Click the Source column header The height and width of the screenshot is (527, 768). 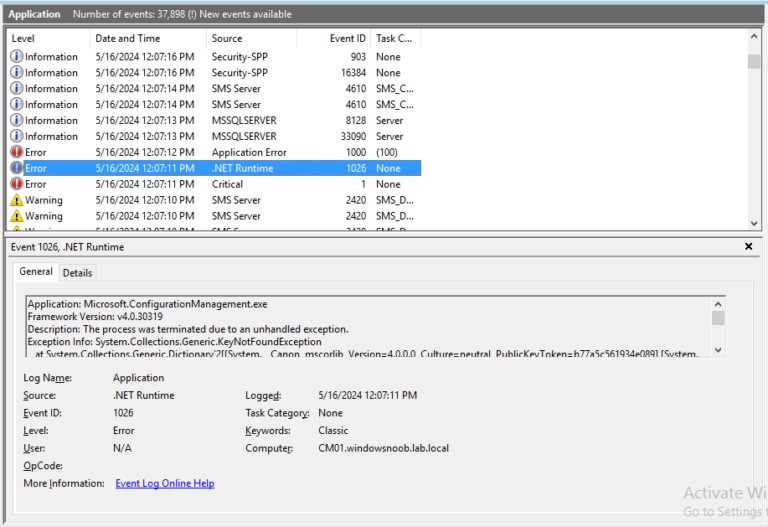coord(251,39)
